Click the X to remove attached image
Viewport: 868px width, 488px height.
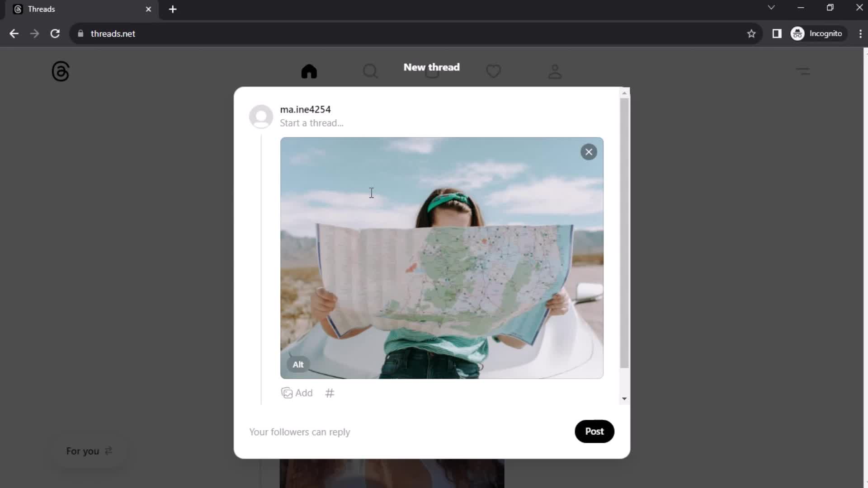(589, 151)
